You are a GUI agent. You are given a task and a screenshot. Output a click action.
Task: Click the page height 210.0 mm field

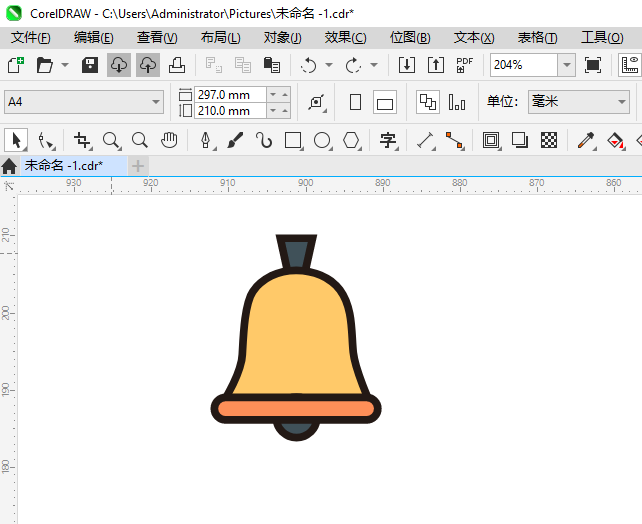click(x=230, y=111)
